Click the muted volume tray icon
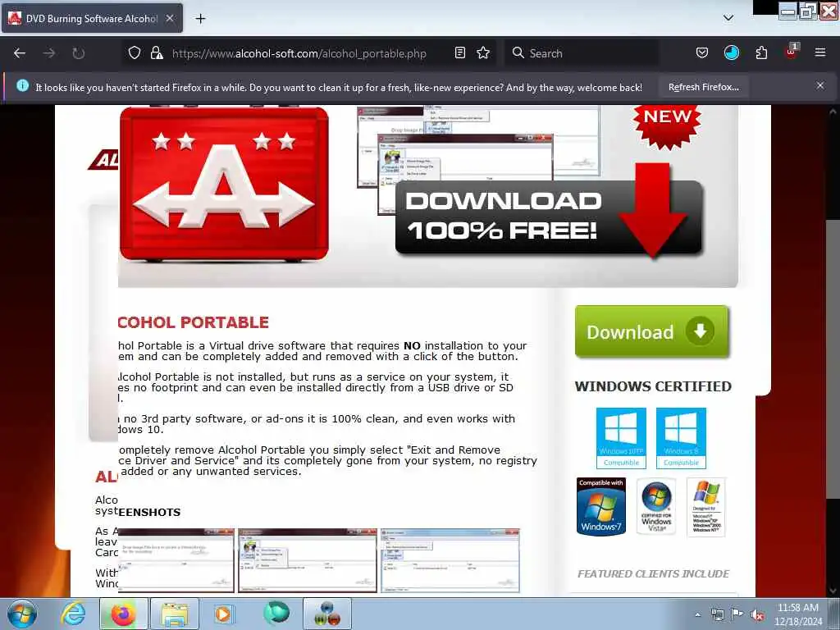Image resolution: width=840 pixels, height=630 pixels. coord(757,615)
